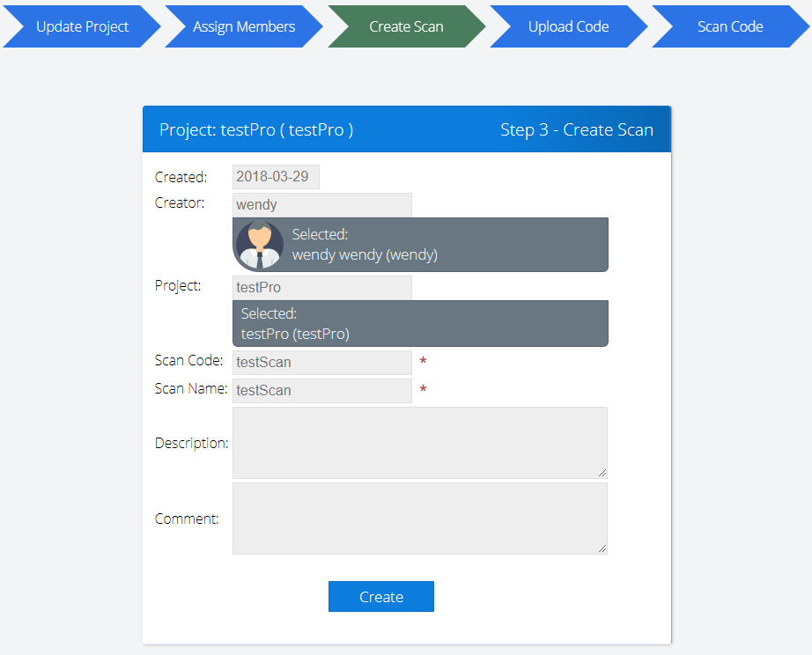
Task: Click the 'Project:' form label
Action: 178,286
